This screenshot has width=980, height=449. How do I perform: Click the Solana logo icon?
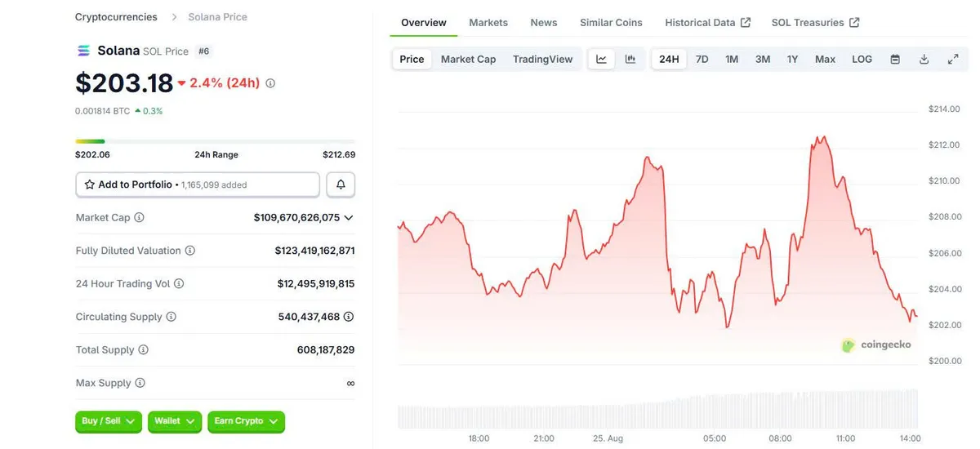pyautogui.click(x=83, y=51)
